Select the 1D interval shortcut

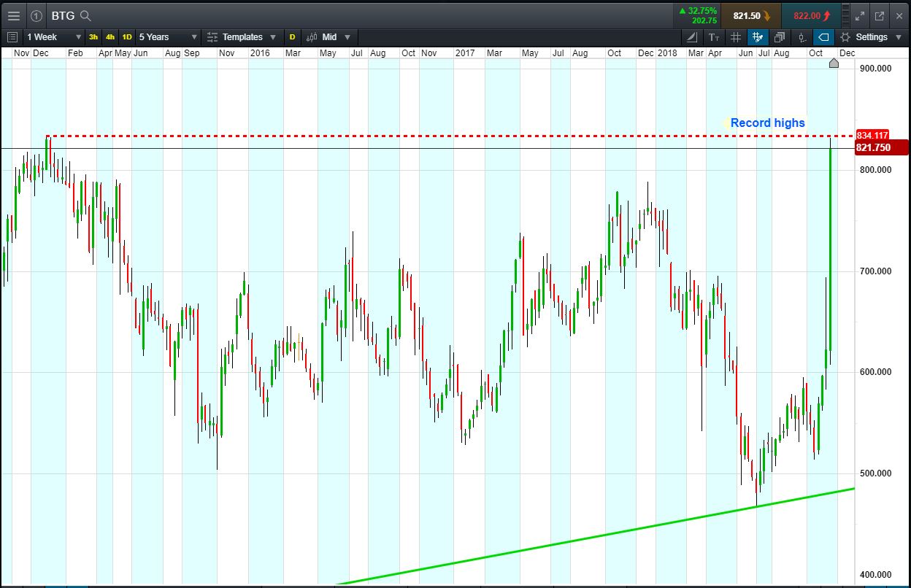[127, 36]
